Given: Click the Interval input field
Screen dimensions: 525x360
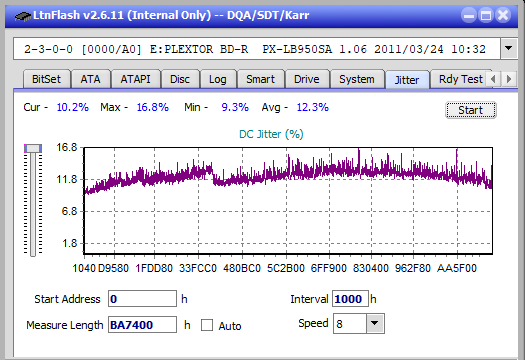Looking at the screenshot, I should pyautogui.click(x=350, y=299).
